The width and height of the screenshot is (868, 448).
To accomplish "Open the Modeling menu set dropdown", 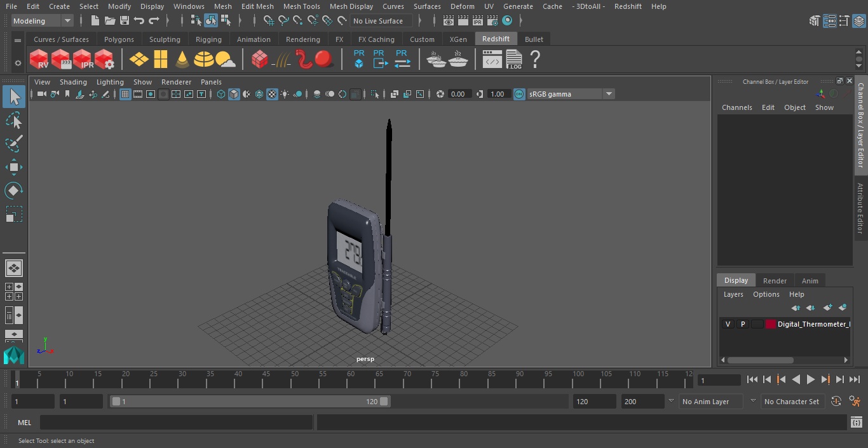I will pos(43,21).
